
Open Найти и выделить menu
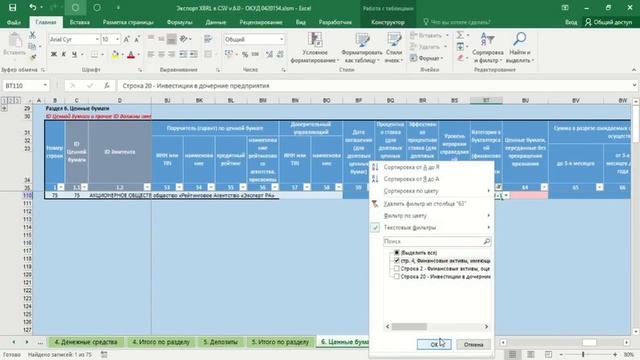(x=520, y=48)
